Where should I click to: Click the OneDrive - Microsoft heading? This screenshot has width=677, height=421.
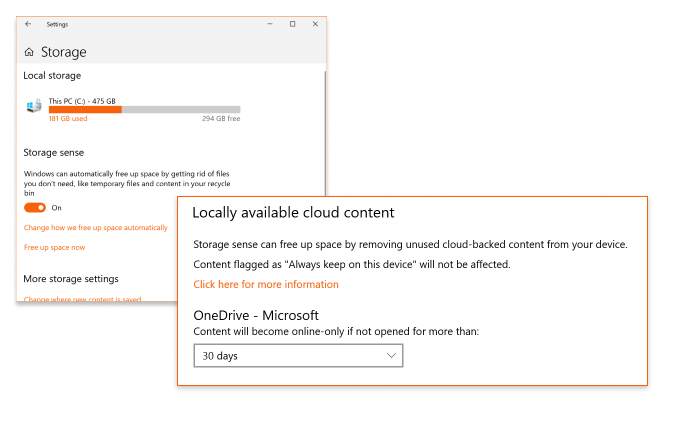click(256, 316)
